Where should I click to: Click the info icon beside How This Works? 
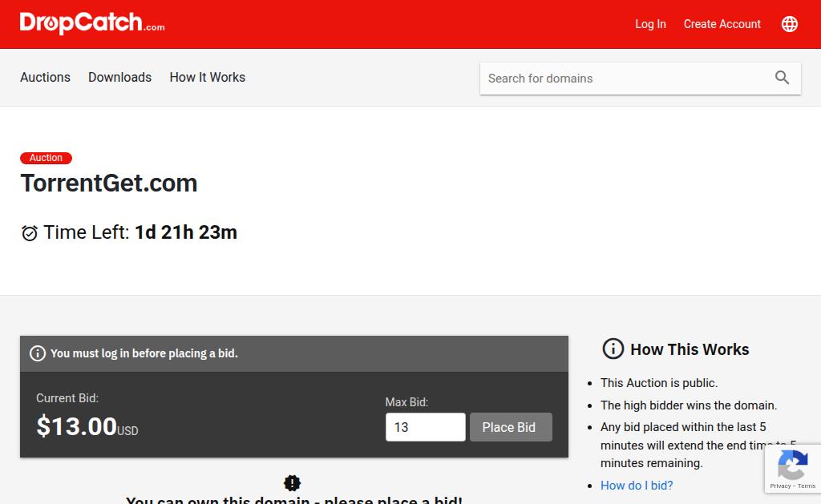(613, 349)
